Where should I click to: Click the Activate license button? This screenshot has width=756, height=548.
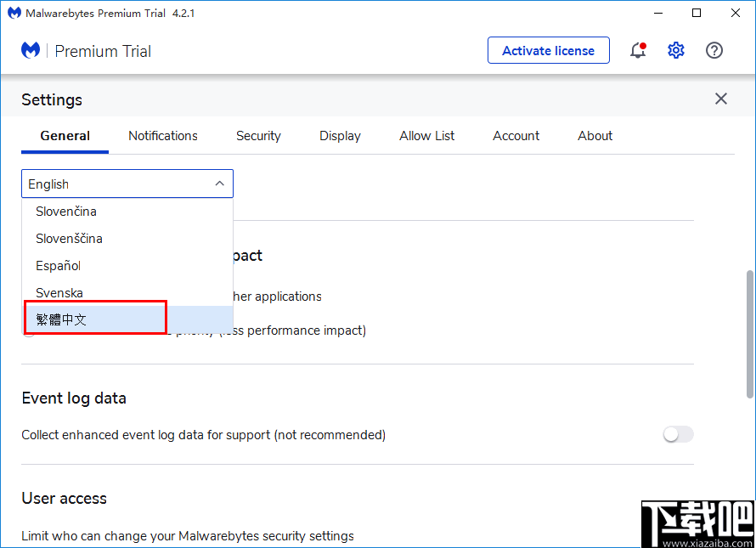[548, 50]
